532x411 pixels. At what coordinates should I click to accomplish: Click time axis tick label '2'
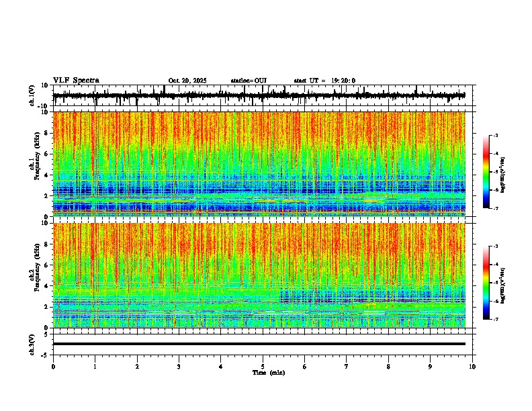click(137, 367)
